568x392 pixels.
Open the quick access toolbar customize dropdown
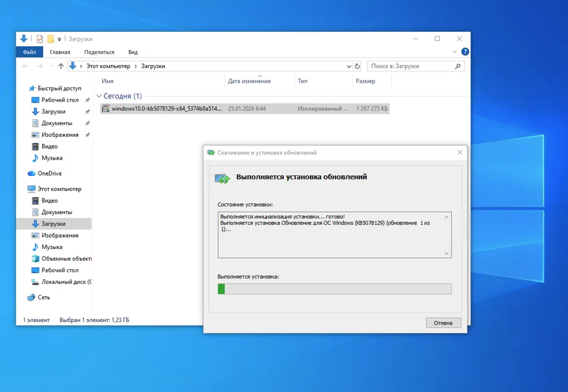click(x=60, y=39)
